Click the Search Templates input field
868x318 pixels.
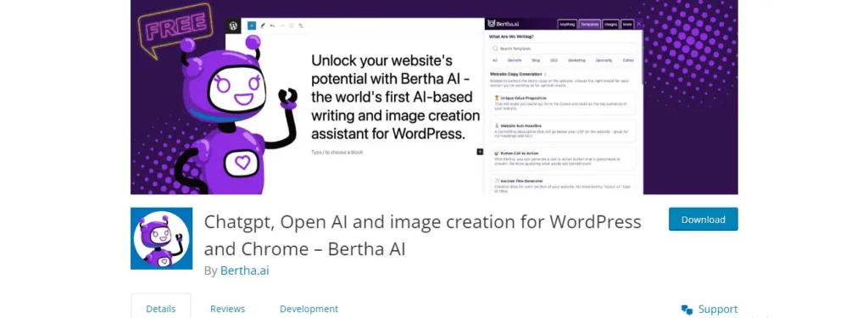(563, 48)
